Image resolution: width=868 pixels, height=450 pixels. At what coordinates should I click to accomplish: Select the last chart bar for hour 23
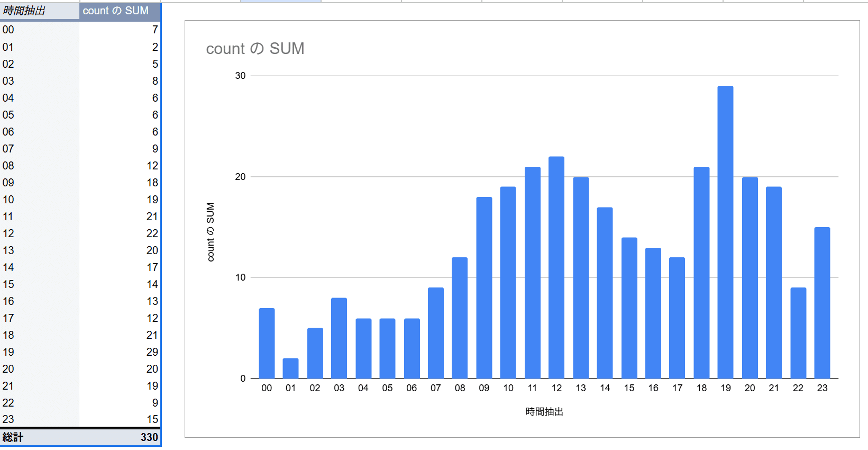[x=822, y=303]
